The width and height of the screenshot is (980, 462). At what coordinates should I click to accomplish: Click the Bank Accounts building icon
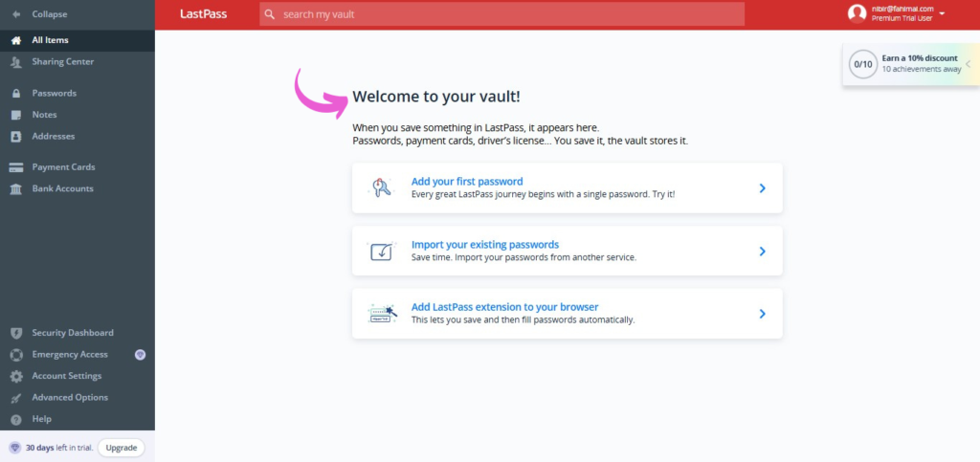point(16,188)
